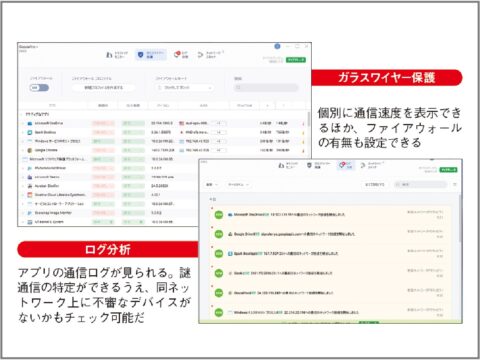Open the log analysis tab in firewall window
480x360 pixels.
click(x=181, y=55)
